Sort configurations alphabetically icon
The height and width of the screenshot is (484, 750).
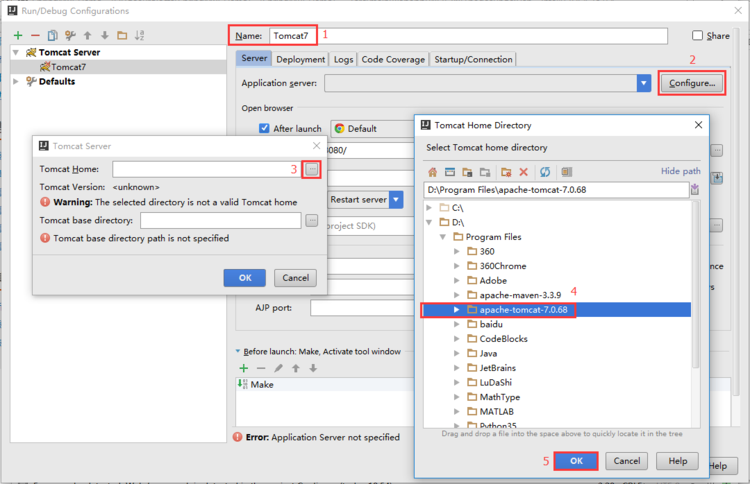pyautogui.click(x=139, y=35)
